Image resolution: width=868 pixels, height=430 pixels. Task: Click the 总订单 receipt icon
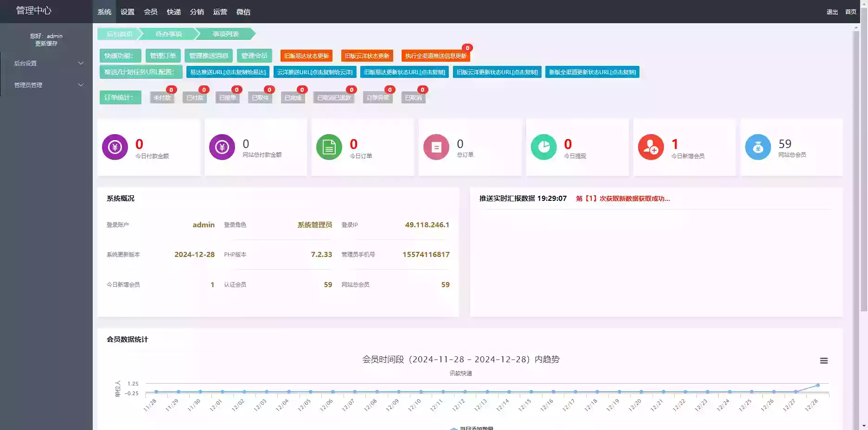click(x=436, y=147)
